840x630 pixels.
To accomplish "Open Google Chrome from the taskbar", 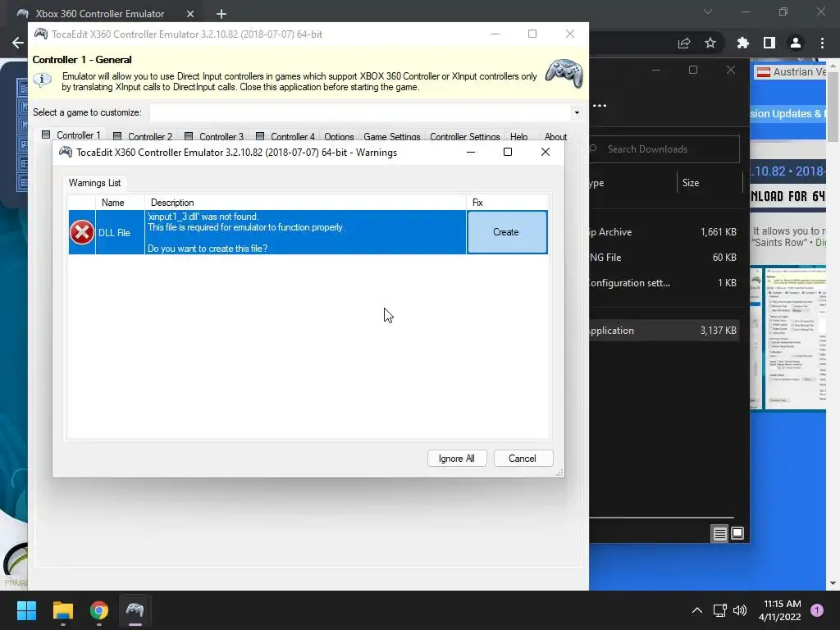I will click(x=99, y=610).
